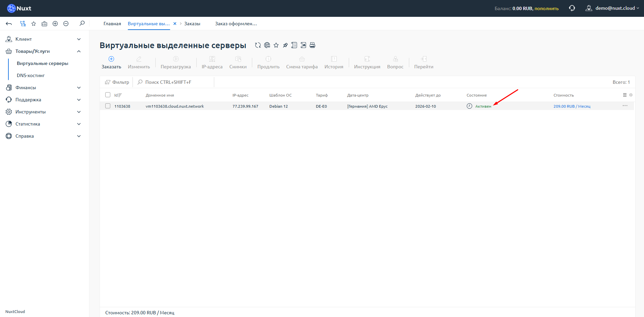Image resolution: width=644 pixels, height=317 pixels.
Task: Open the support headset icon in header
Action: tap(572, 8)
